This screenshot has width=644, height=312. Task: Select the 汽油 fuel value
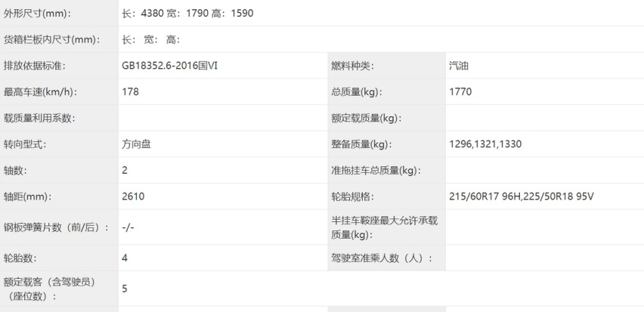click(459, 66)
